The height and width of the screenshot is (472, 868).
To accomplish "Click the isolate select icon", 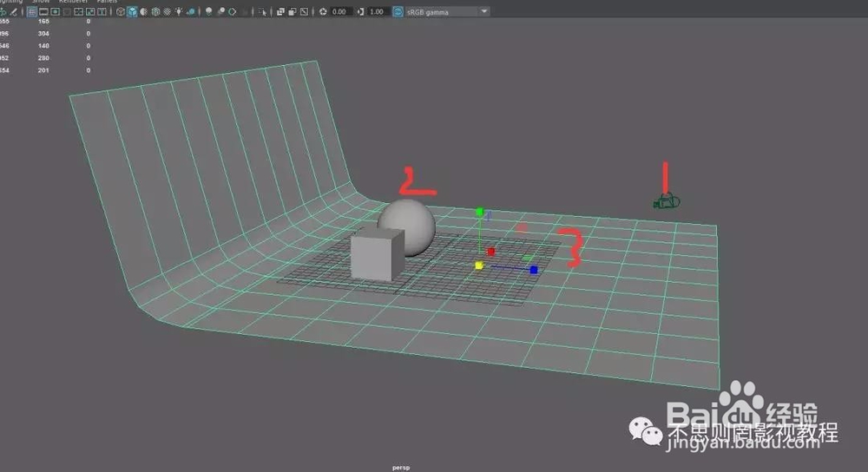I will [262, 11].
